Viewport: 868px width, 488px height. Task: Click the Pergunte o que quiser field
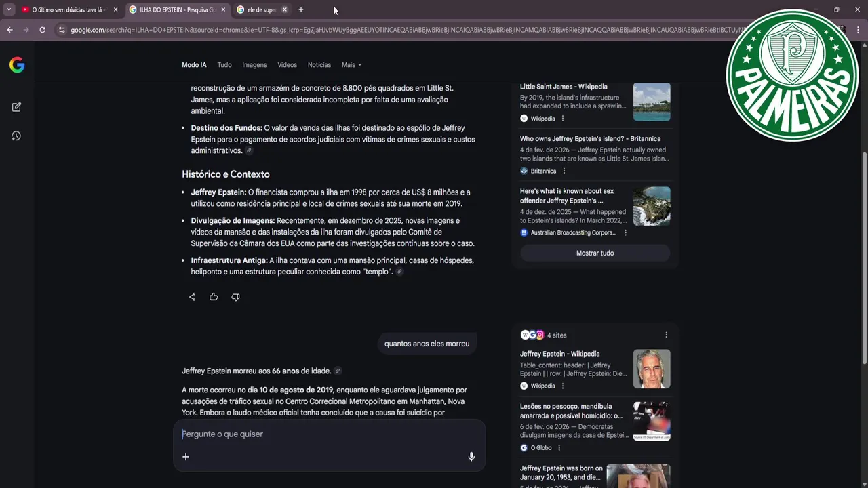pyautogui.click(x=329, y=434)
